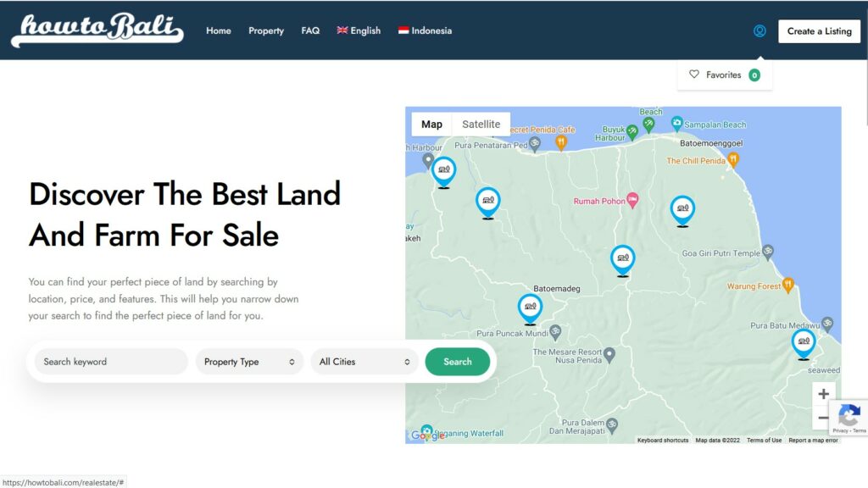
Task: Click the Goa Giri Putri Temple marker
Action: [768, 252]
